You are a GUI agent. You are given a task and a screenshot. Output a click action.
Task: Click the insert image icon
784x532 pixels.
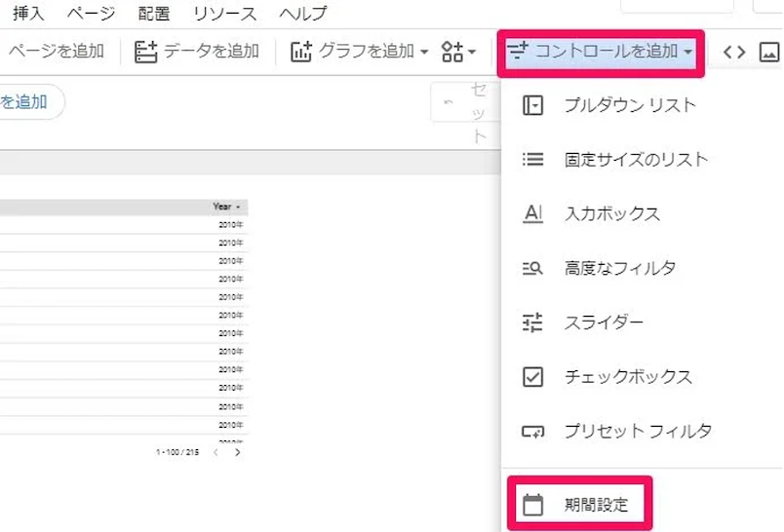click(769, 52)
